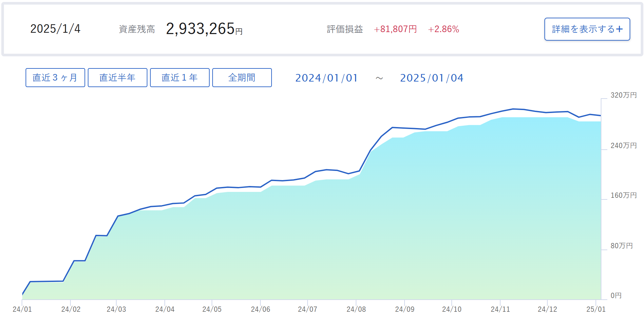Click the 24/02 x-axis label

[x=71, y=309]
